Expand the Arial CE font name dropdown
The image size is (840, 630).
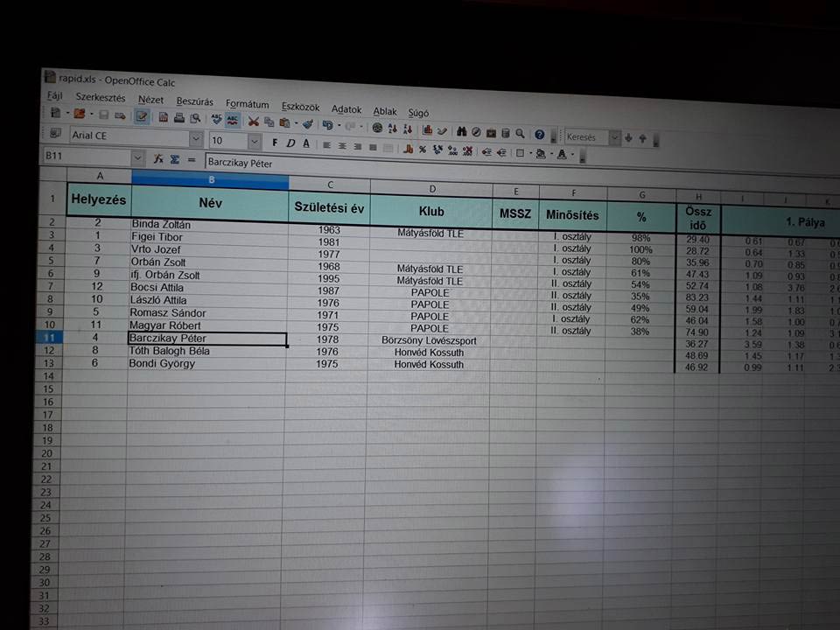tap(195, 139)
